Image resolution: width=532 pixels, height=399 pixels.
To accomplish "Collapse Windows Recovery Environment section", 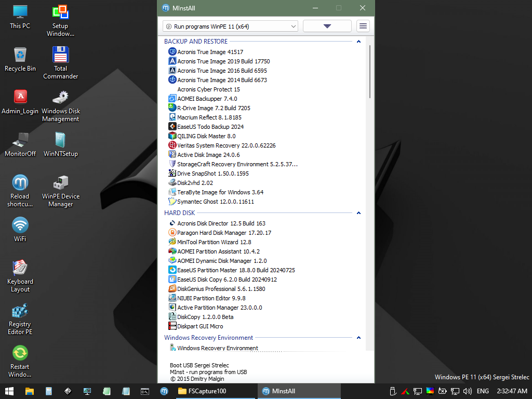I will [x=358, y=338].
